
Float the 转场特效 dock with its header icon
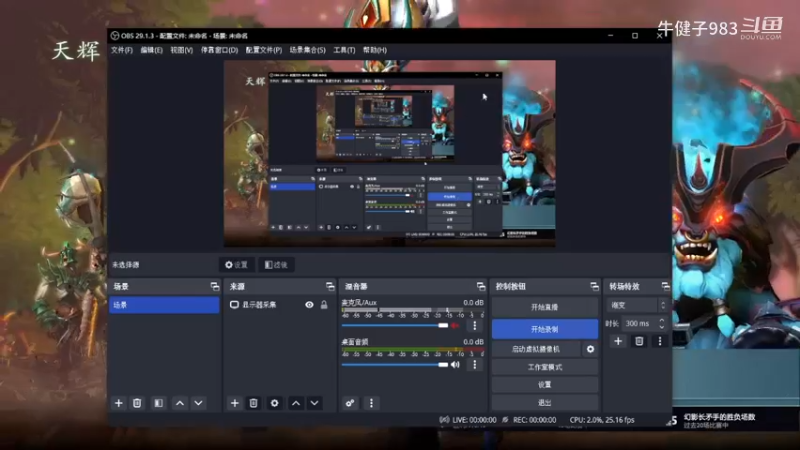(665, 286)
